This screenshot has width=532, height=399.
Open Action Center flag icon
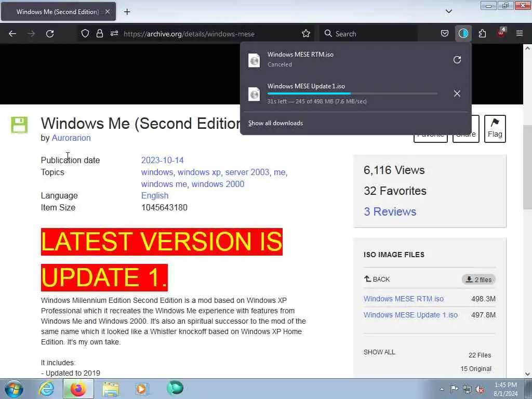[454, 389]
